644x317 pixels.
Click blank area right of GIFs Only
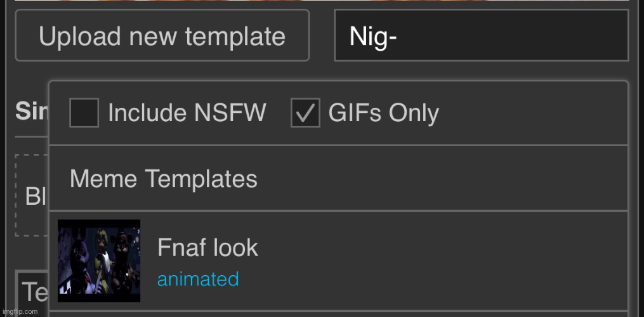point(533,113)
